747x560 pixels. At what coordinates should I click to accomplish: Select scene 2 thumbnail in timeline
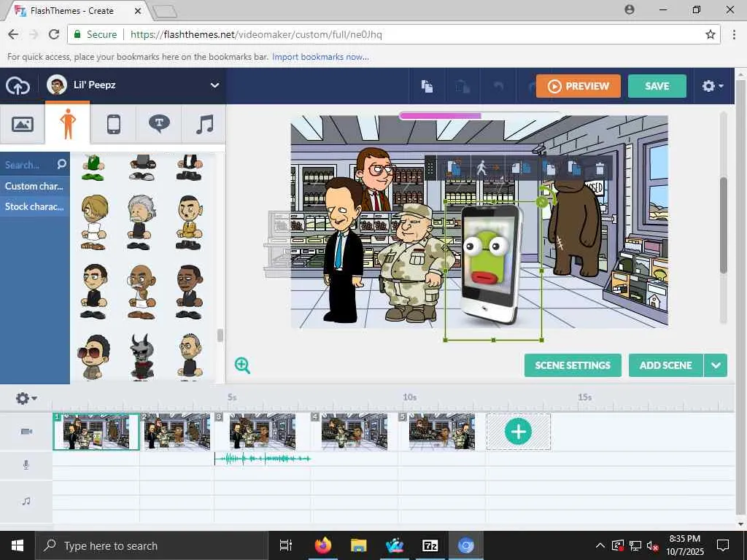pos(176,432)
